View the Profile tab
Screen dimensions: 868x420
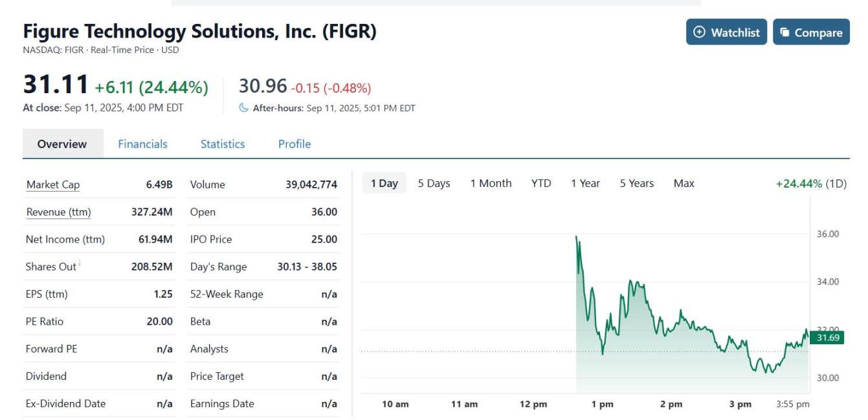pyautogui.click(x=294, y=144)
